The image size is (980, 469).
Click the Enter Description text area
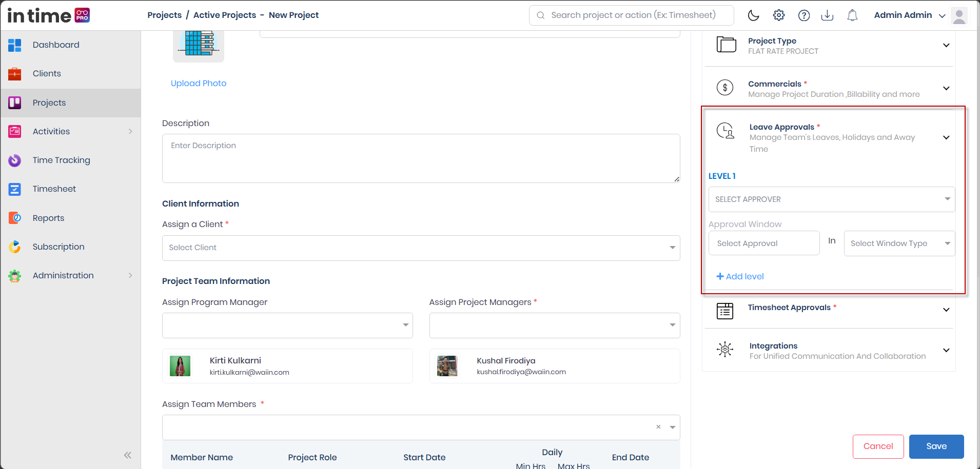[421, 158]
